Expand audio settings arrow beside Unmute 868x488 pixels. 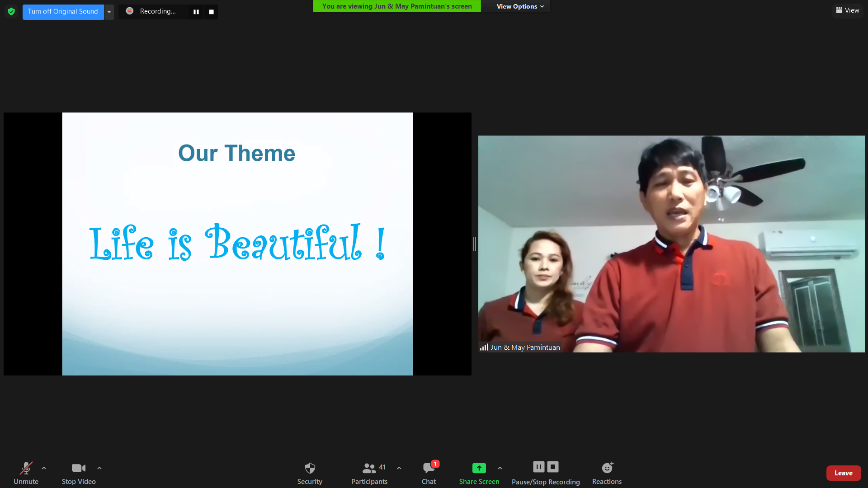(x=44, y=468)
